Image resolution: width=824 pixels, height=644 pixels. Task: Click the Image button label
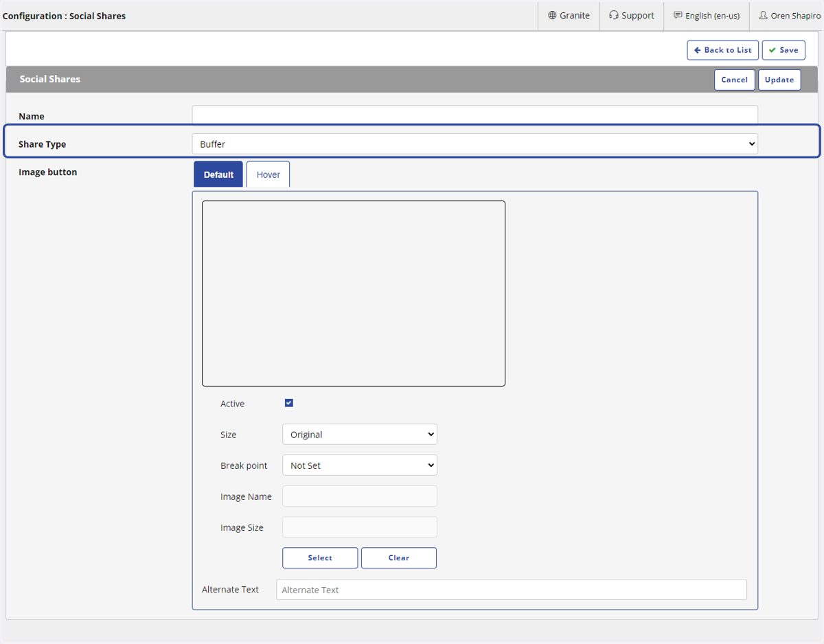[48, 172]
